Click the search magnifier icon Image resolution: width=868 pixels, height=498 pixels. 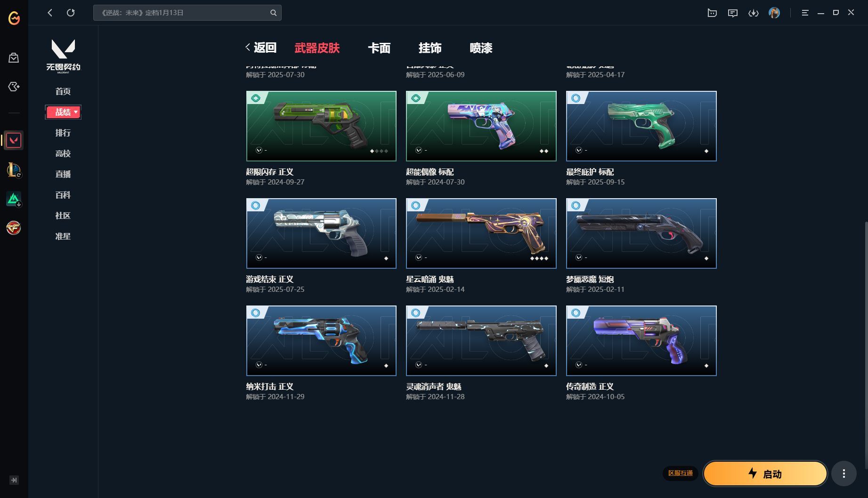[x=273, y=13]
